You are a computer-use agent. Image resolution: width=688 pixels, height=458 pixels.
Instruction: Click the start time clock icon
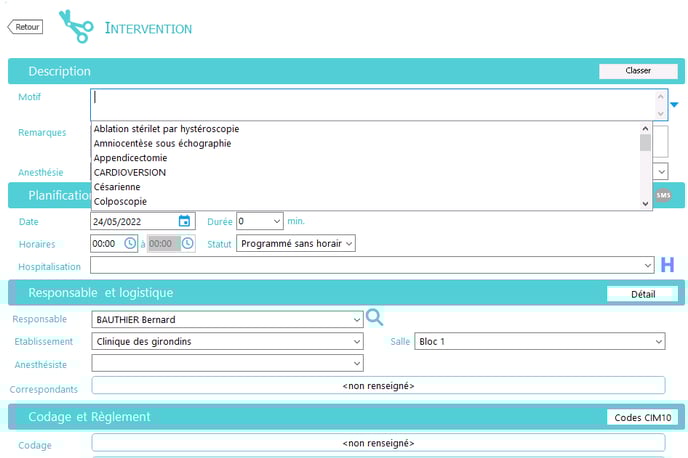pos(130,243)
